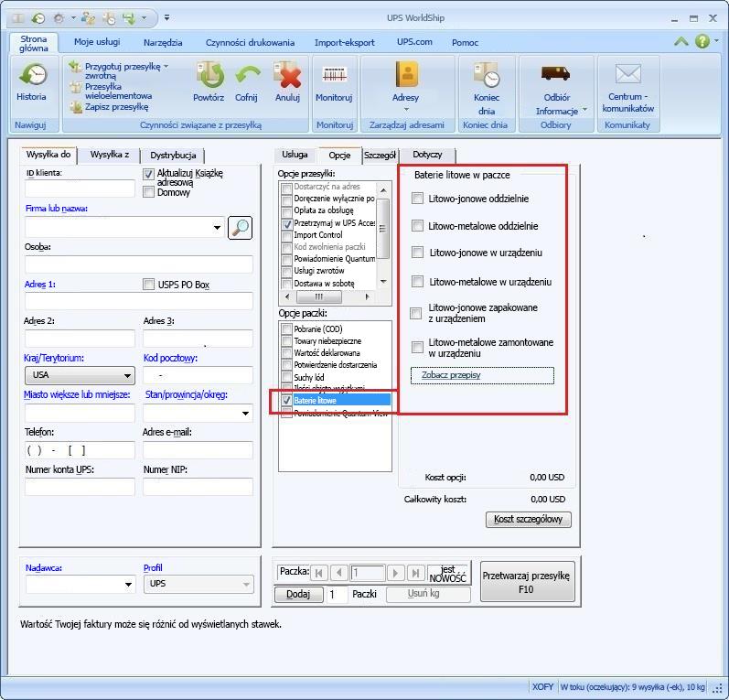Click the gear icon in quick access toolbar

click(x=59, y=18)
